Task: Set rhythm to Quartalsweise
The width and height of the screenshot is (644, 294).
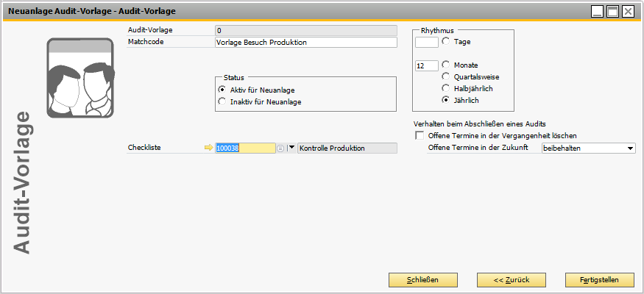Action: coord(445,76)
